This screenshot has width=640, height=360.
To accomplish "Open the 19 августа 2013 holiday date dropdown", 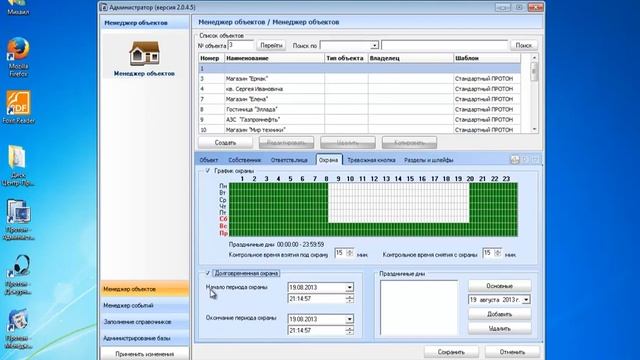I will tap(526, 300).
